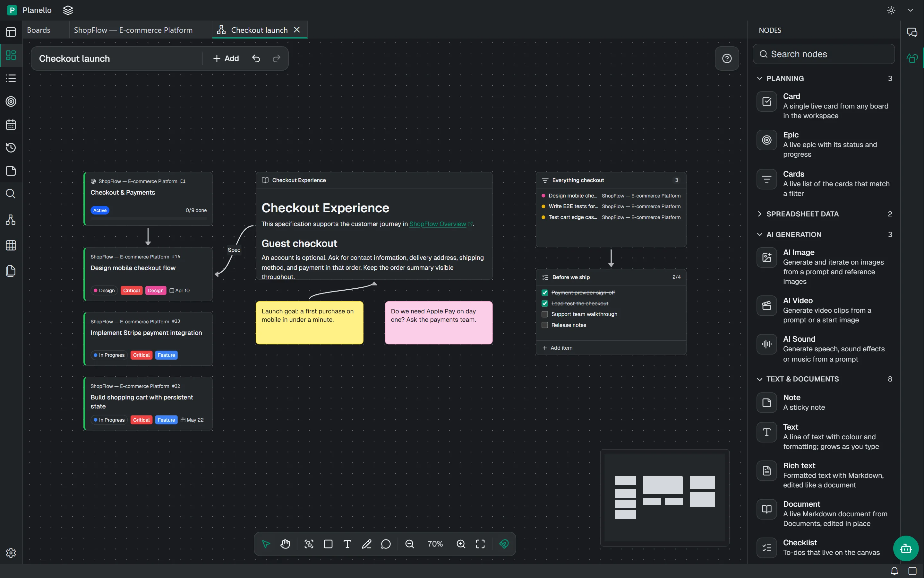Select the pointer select tool
This screenshot has width=924, height=578.
(x=266, y=544)
